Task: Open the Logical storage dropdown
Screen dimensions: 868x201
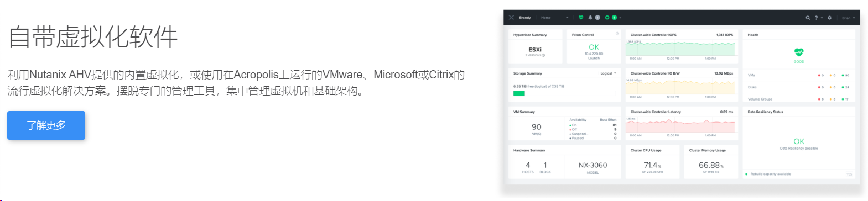Action: pos(608,73)
